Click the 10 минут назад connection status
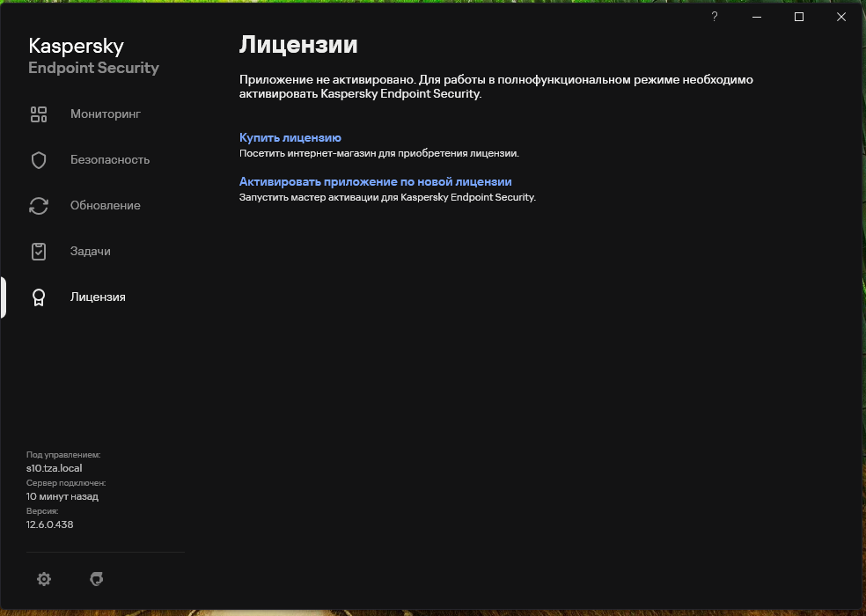This screenshot has width=866, height=616. click(x=62, y=496)
